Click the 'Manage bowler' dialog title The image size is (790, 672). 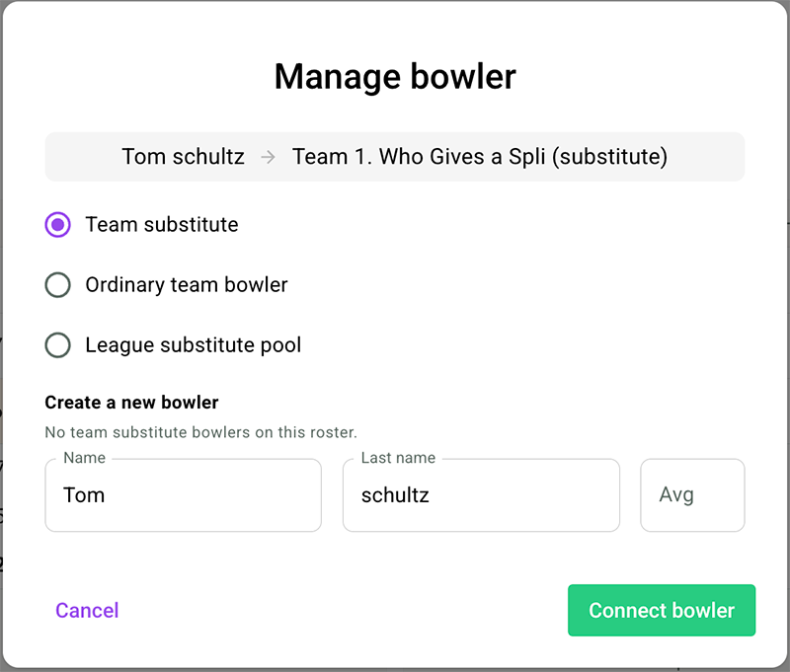(395, 77)
